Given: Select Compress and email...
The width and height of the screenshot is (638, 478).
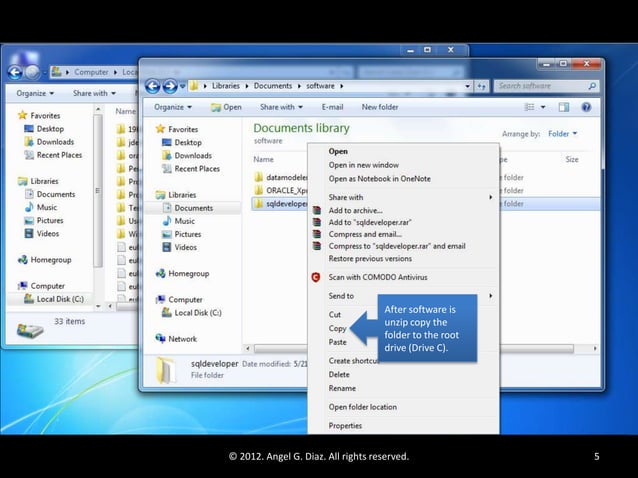Looking at the screenshot, I should click(x=365, y=234).
